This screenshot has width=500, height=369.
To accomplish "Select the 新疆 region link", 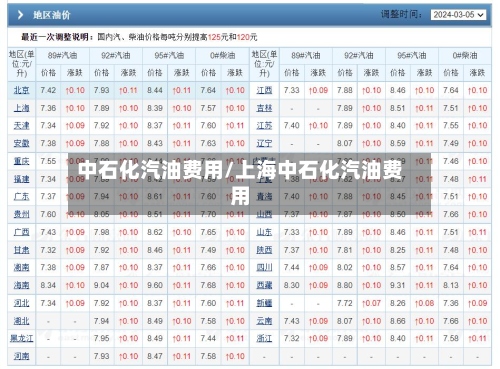I will tap(264, 303).
